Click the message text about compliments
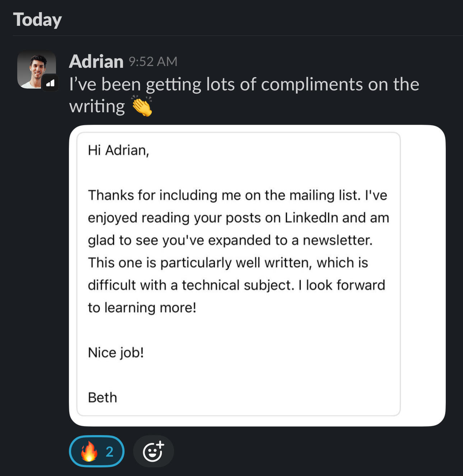 point(244,85)
